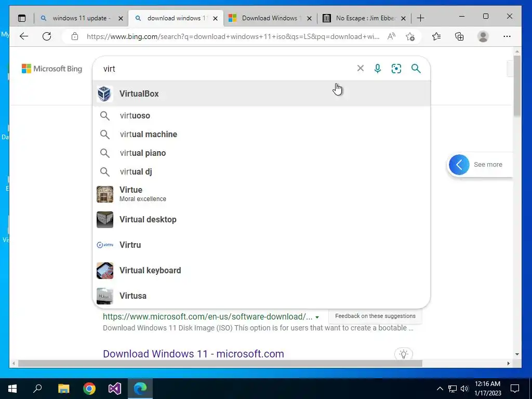Open volume control in tray

(464, 389)
